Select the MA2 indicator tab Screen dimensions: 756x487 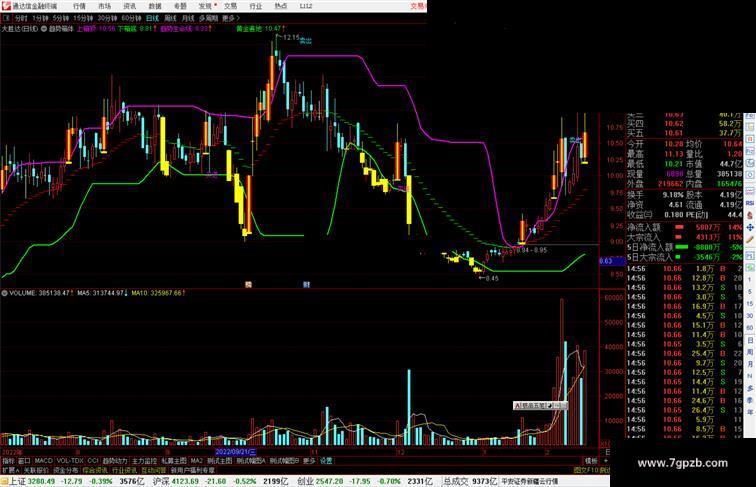196,461
